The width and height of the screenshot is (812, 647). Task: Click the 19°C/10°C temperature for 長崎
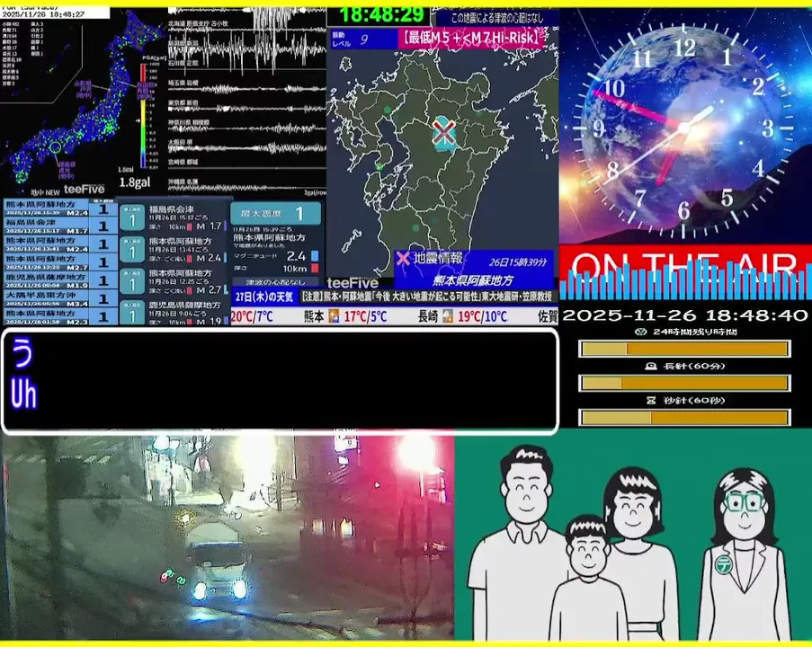[482, 316]
